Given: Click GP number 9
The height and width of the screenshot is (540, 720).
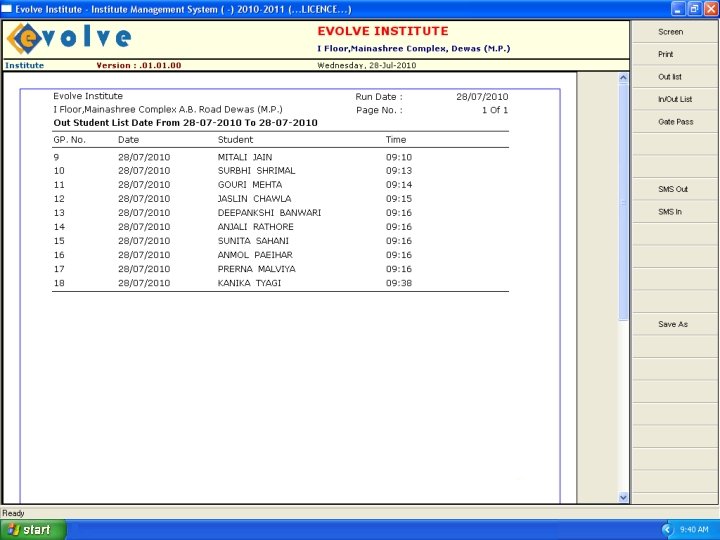Looking at the screenshot, I should [56, 157].
